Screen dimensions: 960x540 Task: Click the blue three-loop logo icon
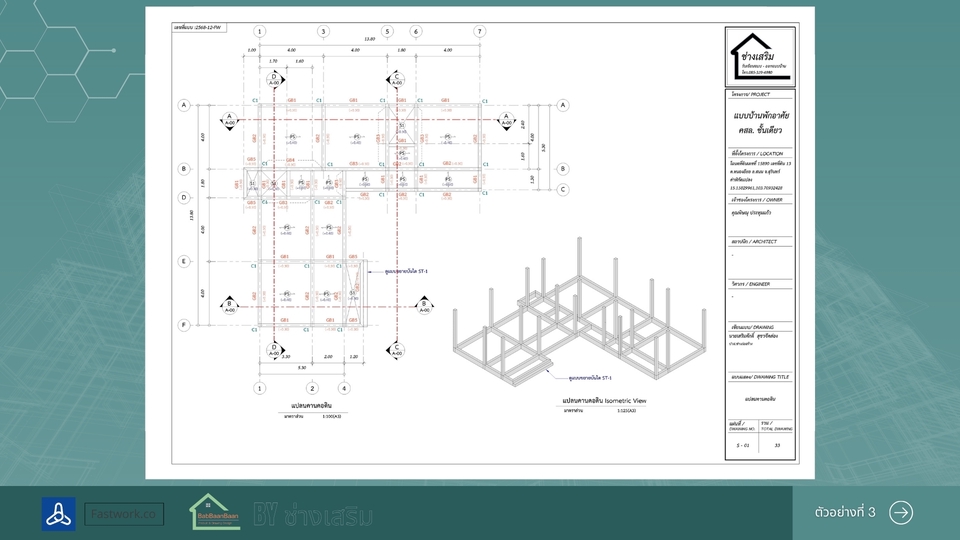click(x=58, y=513)
